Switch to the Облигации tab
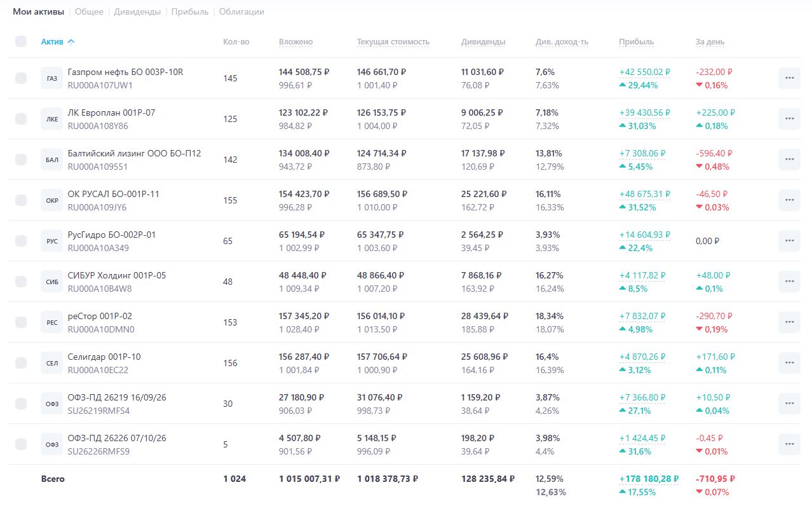The height and width of the screenshot is (506, 812). 241,12
